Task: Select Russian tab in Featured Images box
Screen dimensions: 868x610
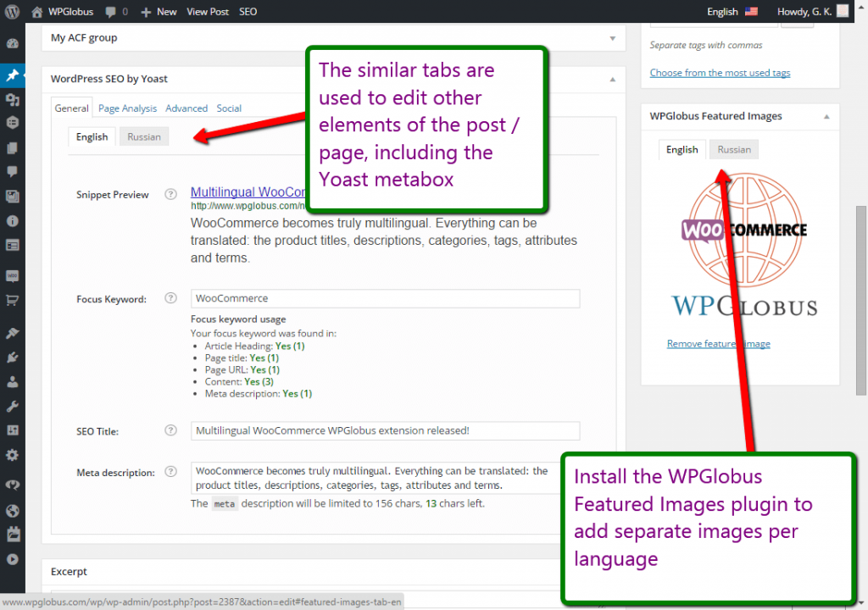Action: pyautogui.click(x=733, y=150)
